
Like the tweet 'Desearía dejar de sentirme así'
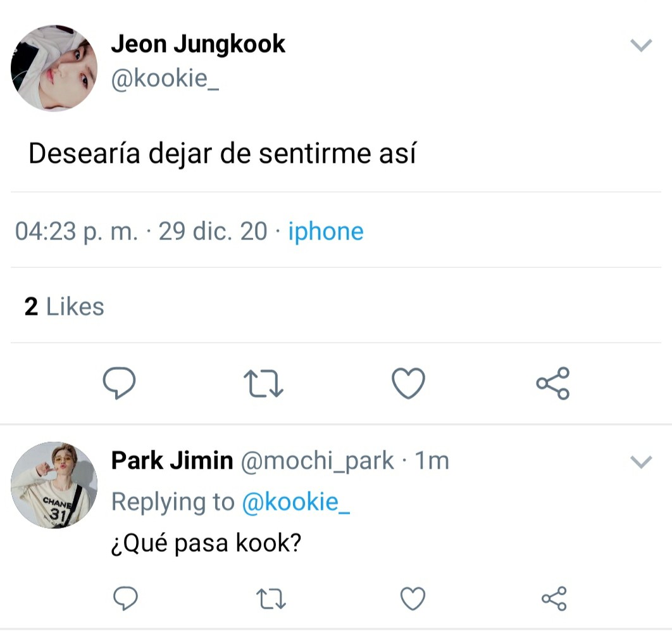click(x=408, y=383)
